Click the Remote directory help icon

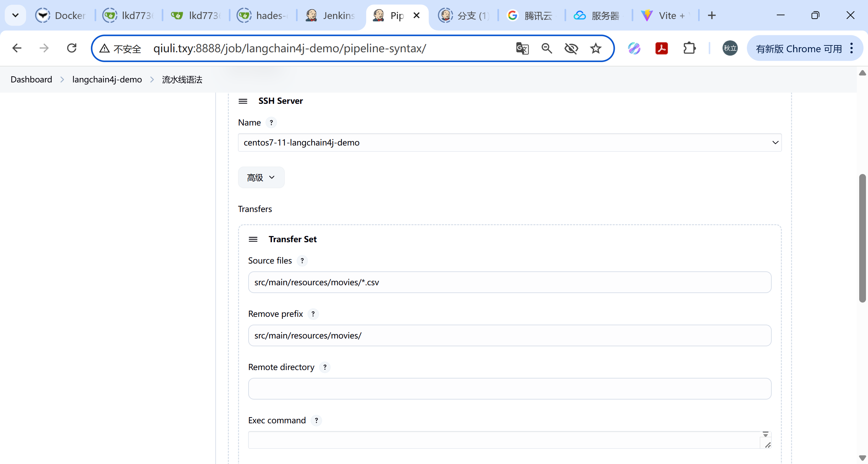tap(324, 367)
